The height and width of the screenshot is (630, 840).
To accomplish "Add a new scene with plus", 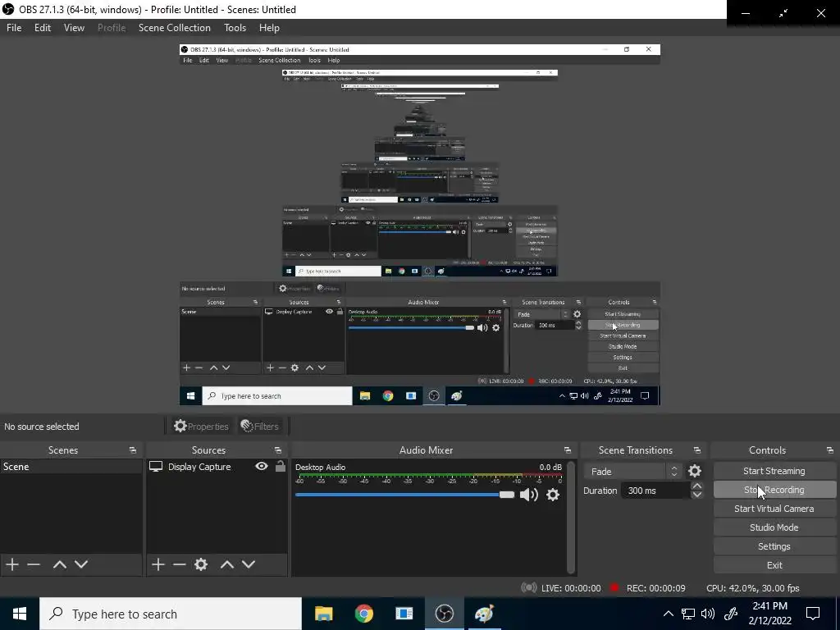I will tap(12, 564).
